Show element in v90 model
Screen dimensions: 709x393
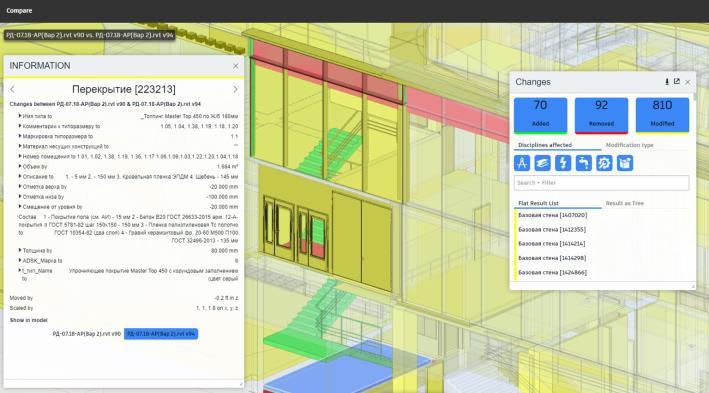pos(86,334)
